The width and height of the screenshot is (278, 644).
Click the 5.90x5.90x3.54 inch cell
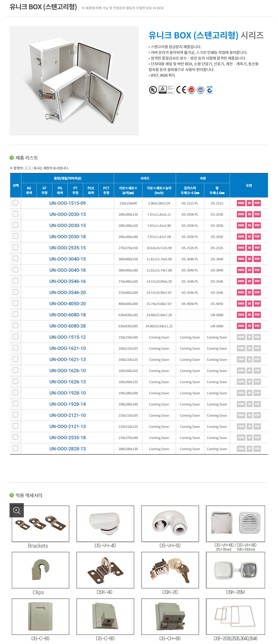159,203
